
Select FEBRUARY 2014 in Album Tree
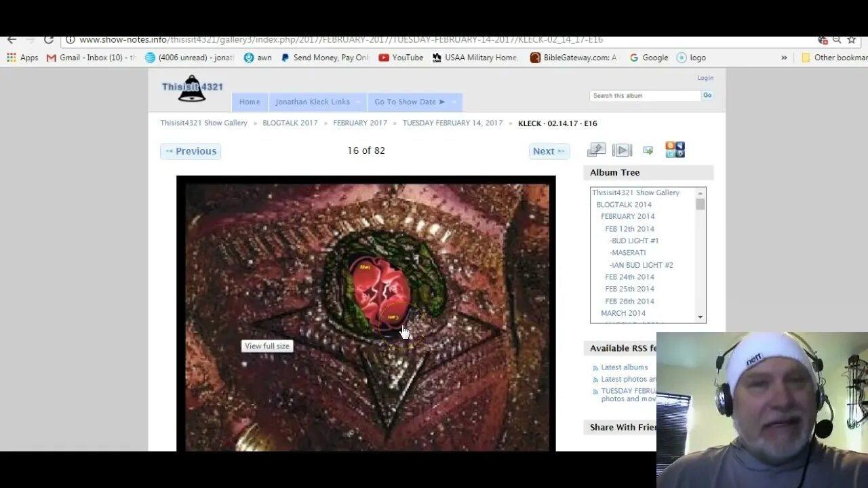pyautogui.click(x=628, y=217)
